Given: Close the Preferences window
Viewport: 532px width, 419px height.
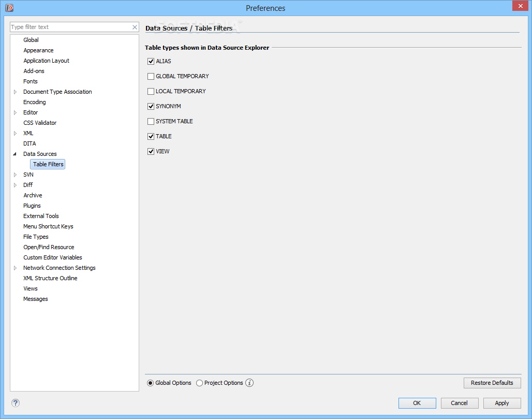Looking at the screenshot, I should tap(520, 6).
